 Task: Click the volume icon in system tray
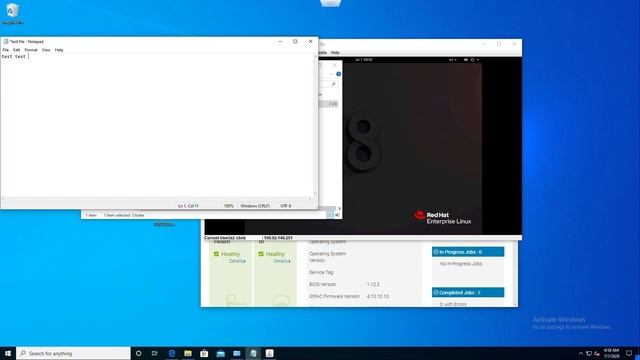597,353
